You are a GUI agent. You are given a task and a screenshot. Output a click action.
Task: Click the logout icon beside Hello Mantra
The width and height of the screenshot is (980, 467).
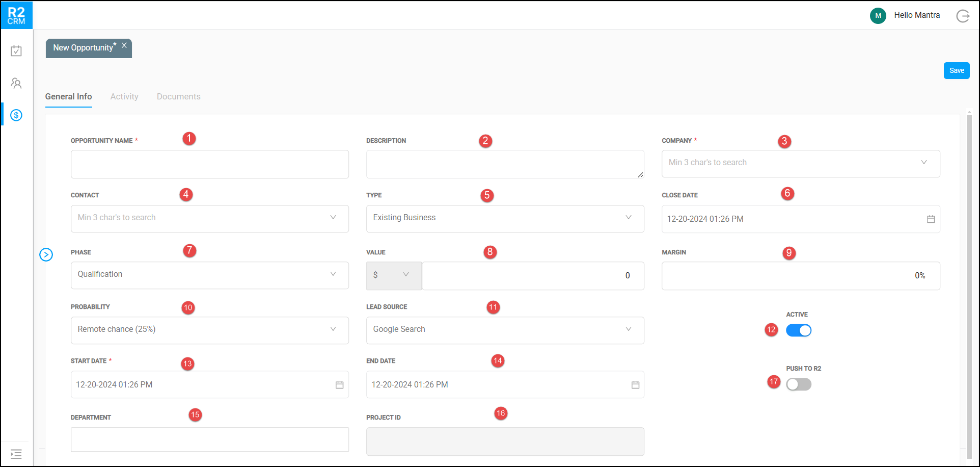pyautogui.click(x=963, y=16)
